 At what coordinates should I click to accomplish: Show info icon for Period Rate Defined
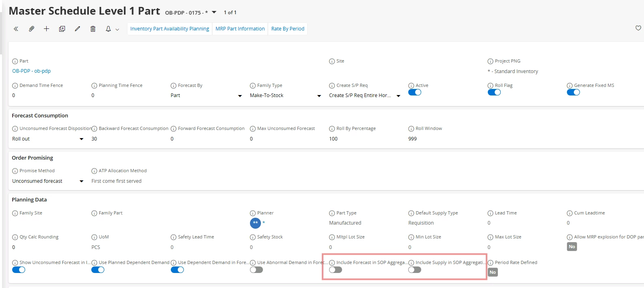pyautogui.click(x=490, y=263)
